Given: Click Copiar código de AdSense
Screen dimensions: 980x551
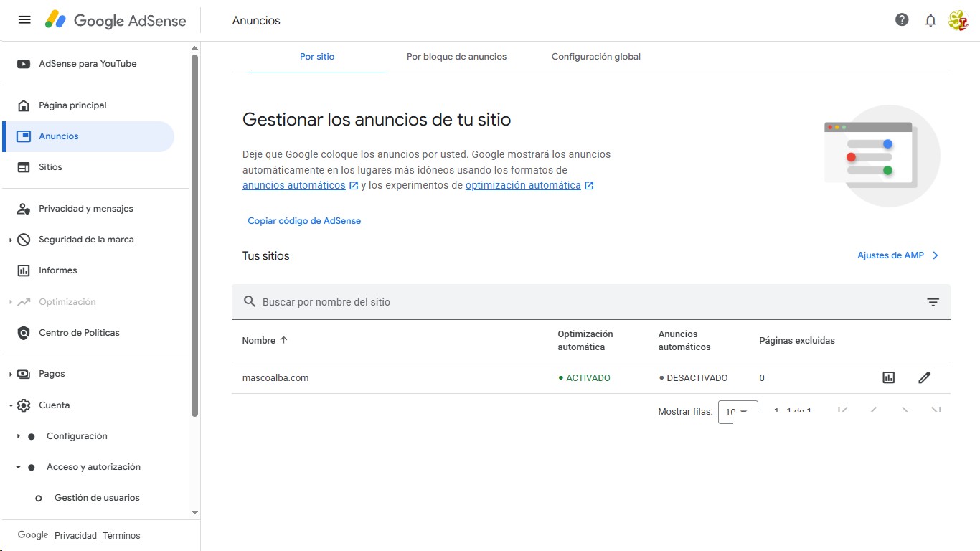Looking at the screenshot, I should (x=304, y=221).
